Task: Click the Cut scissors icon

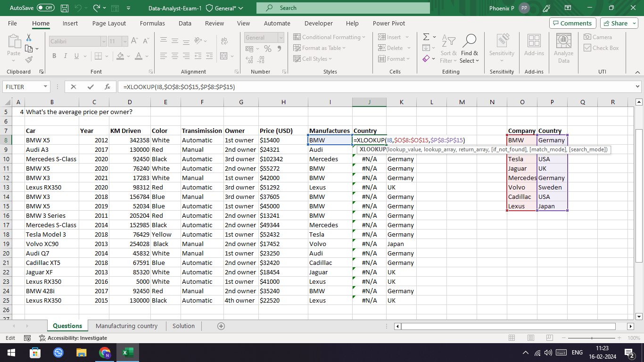Action: tap(29, 38)
